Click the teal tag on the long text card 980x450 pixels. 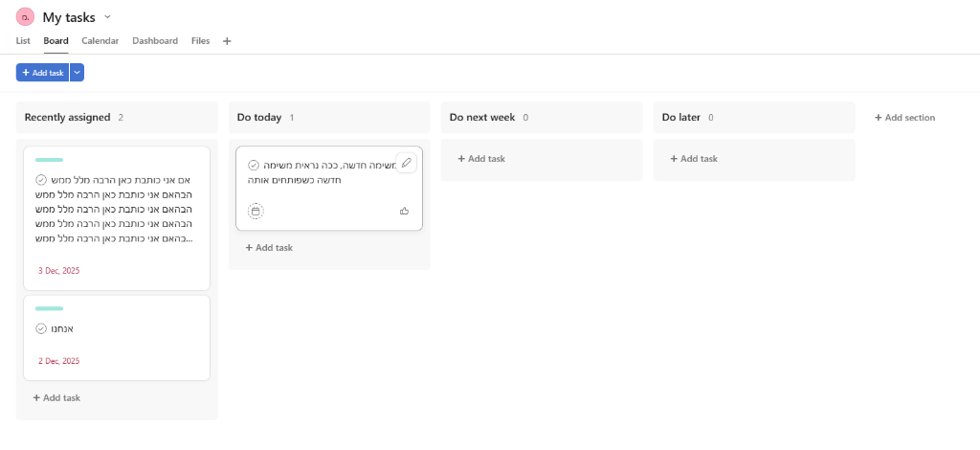pyautogui.click(x=50, y=160)
